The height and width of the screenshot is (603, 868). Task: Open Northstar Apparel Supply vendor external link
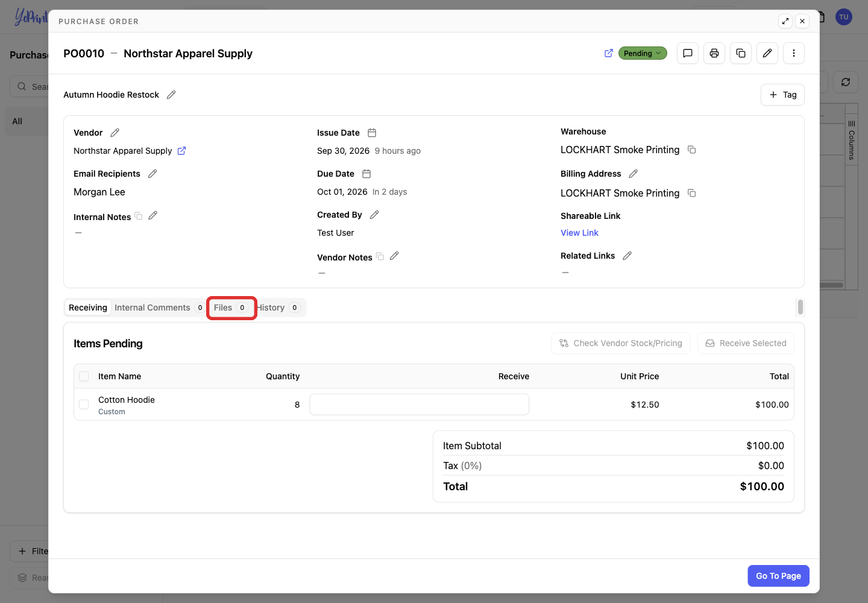(181, 151)
